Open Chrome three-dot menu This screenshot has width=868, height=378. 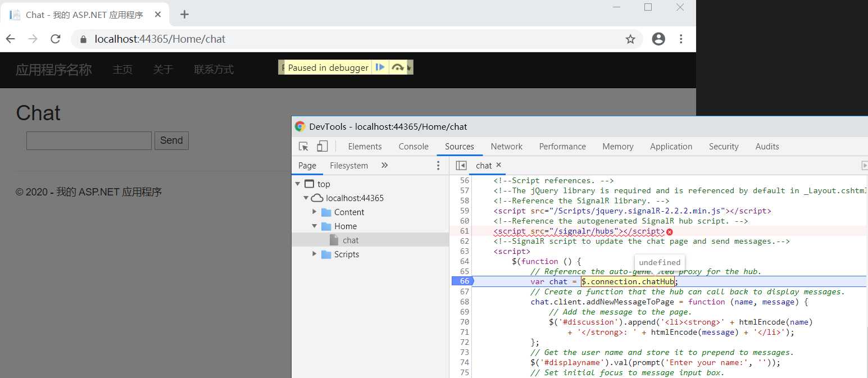point(681,39)
